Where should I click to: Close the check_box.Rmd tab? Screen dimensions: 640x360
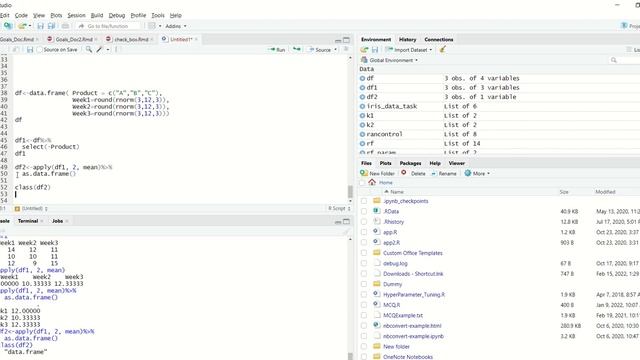152,40
